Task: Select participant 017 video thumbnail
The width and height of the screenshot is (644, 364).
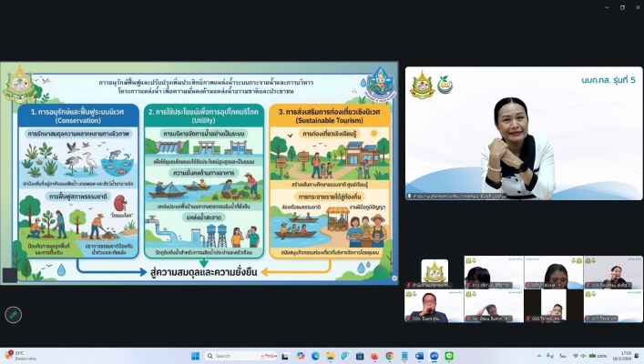Action: [x=613, y=306]
